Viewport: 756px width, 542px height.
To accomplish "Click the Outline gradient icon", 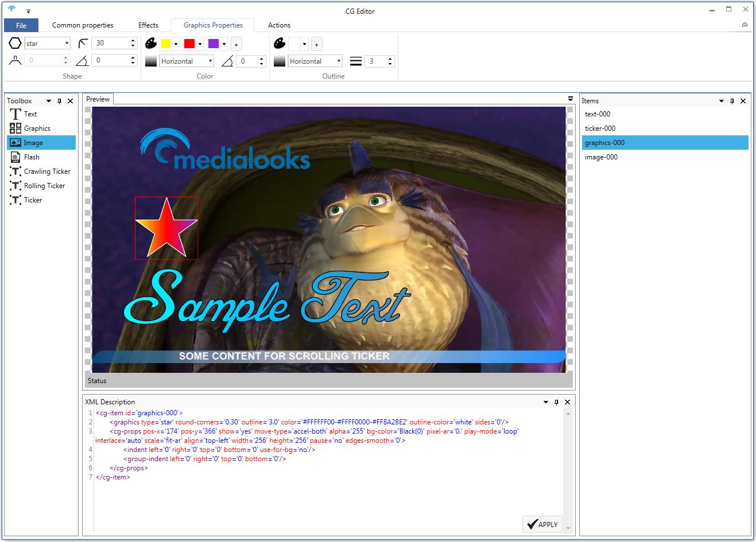I will click(280, 61).
